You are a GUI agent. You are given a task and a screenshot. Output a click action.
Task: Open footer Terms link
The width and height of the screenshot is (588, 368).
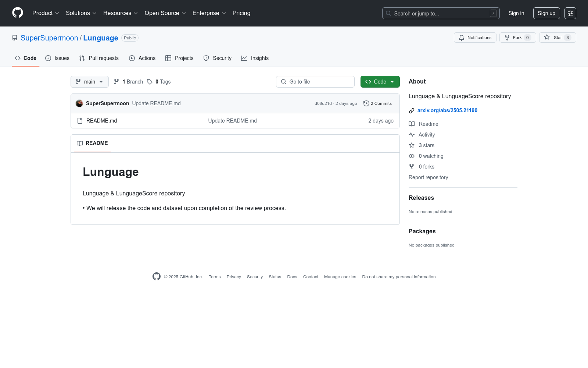pos(215,277)
